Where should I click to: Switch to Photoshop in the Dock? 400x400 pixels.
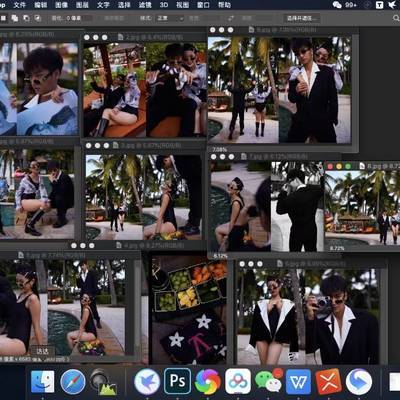177,381
